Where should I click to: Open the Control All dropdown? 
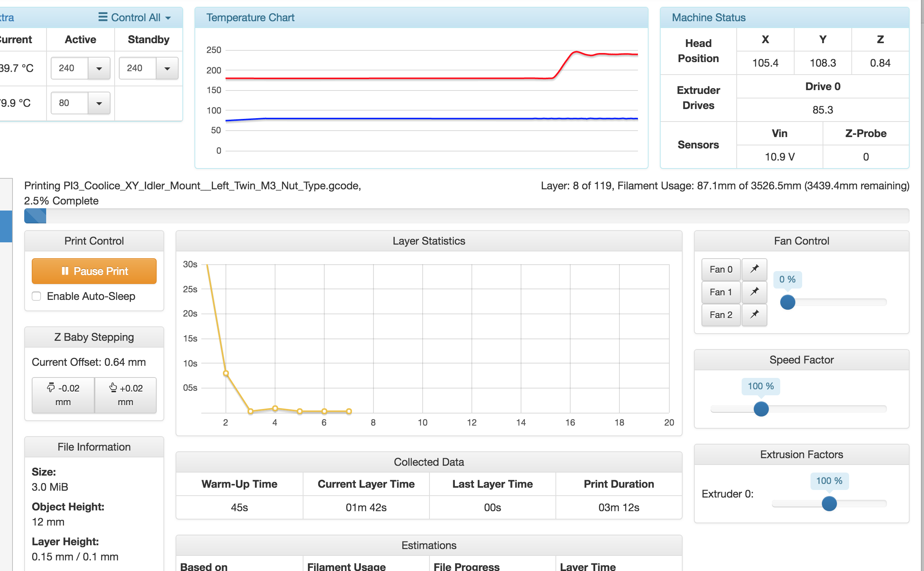[168, 17]
